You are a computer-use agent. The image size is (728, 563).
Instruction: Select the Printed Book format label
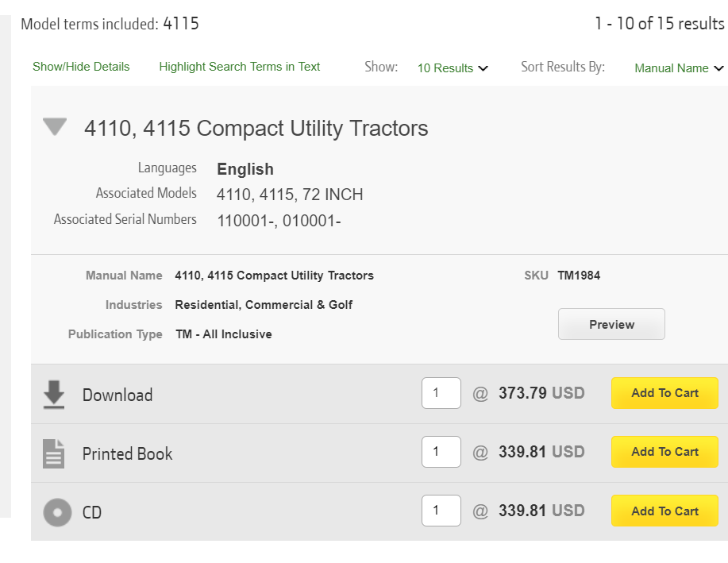coord(127,454)
